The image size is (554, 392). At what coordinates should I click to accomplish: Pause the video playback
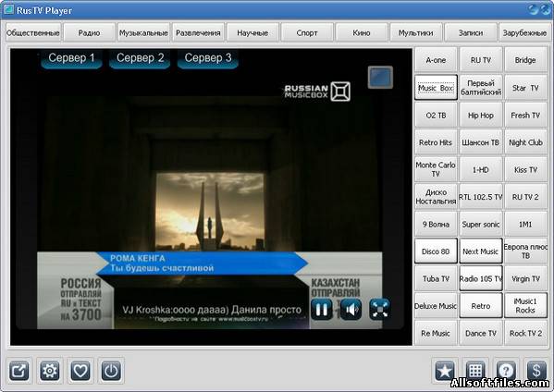click(322, 310)
